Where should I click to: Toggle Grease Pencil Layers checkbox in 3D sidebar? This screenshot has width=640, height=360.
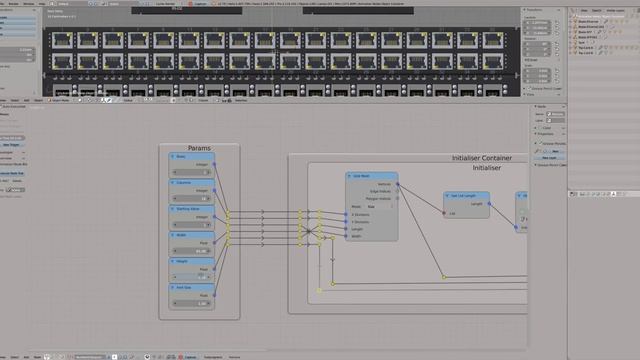pos(529,88)
